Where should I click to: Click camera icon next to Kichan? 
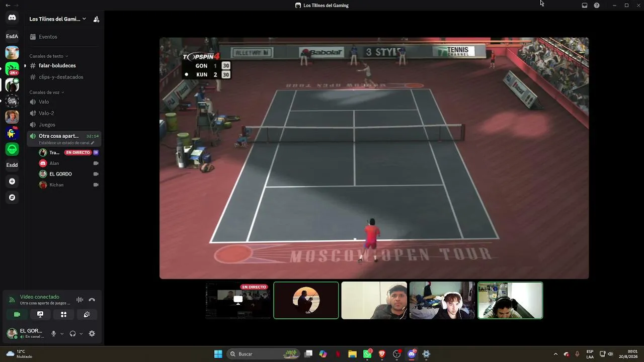point(96,185)
